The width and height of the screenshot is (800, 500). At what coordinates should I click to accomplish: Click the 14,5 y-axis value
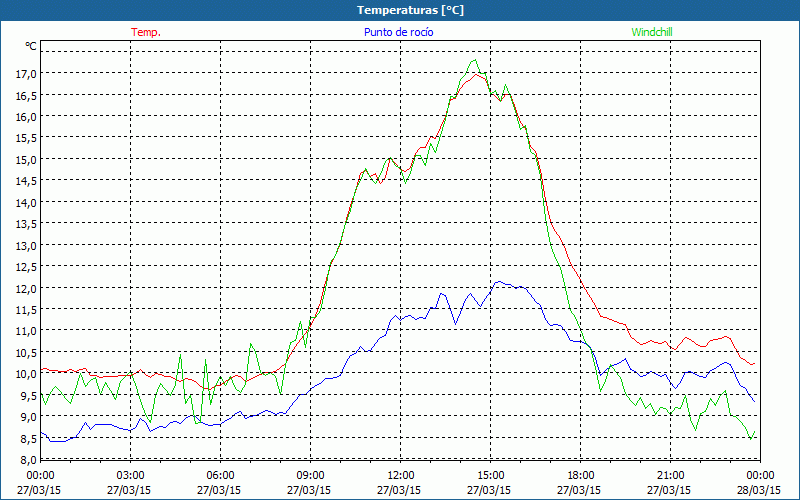click(27, 181)
